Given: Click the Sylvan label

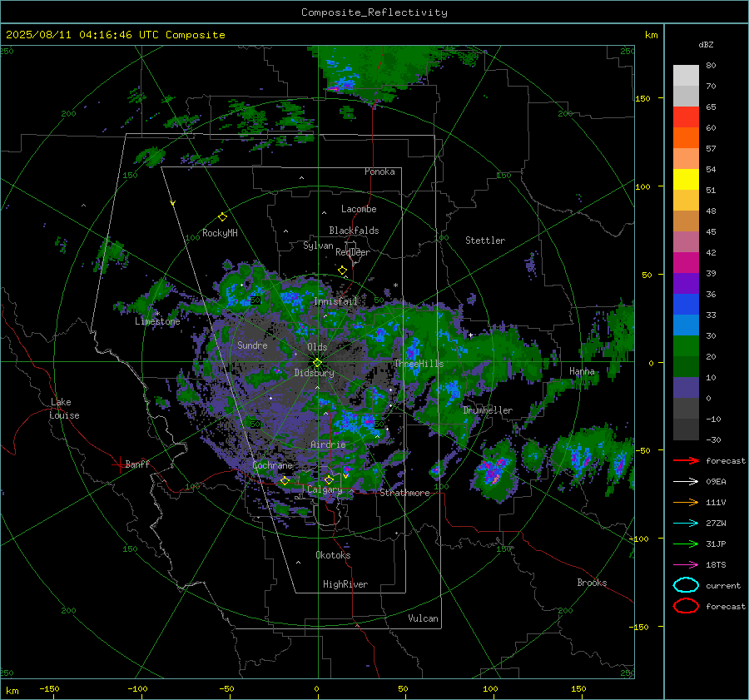Looking at the screenshot, I should (318, 246).
